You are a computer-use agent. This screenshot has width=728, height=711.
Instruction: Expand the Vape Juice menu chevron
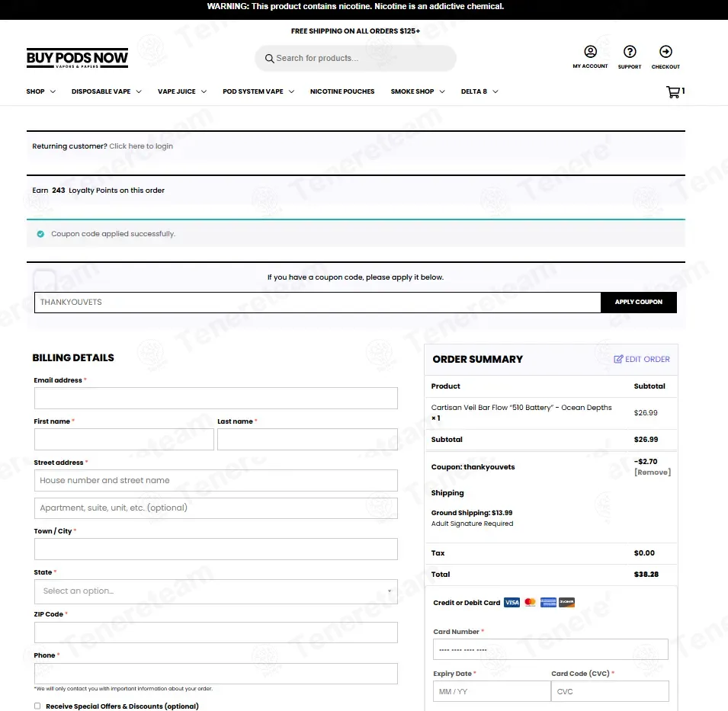point(204,92)
